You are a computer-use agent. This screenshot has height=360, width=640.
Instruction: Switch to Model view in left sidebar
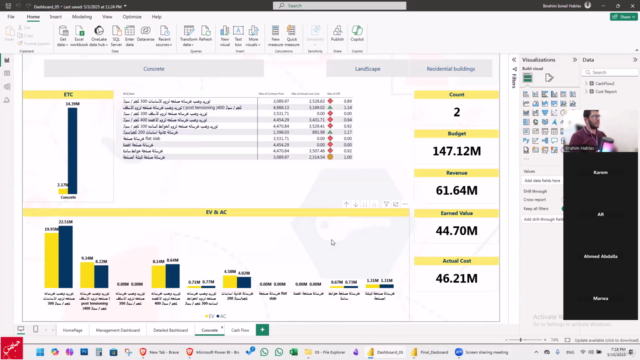(x=7, y=87)
